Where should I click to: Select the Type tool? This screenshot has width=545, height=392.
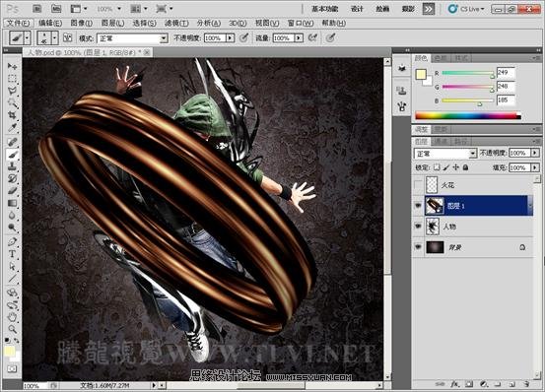tap(12, 254)
